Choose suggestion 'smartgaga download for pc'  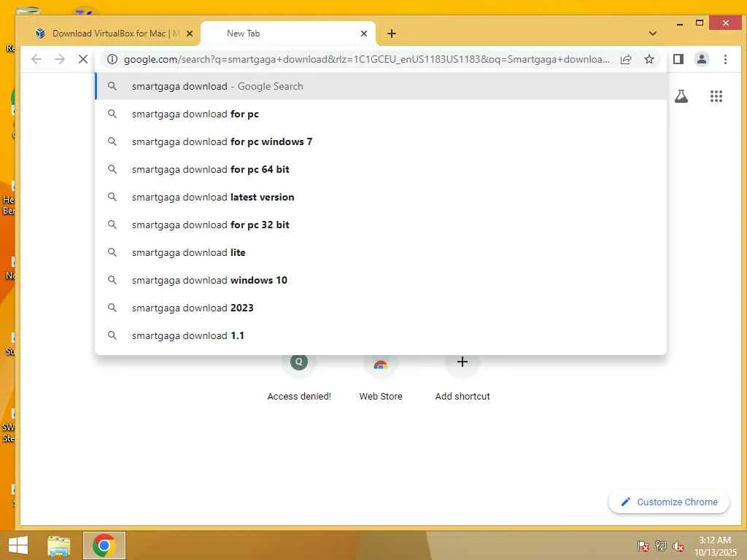[381, 114]
